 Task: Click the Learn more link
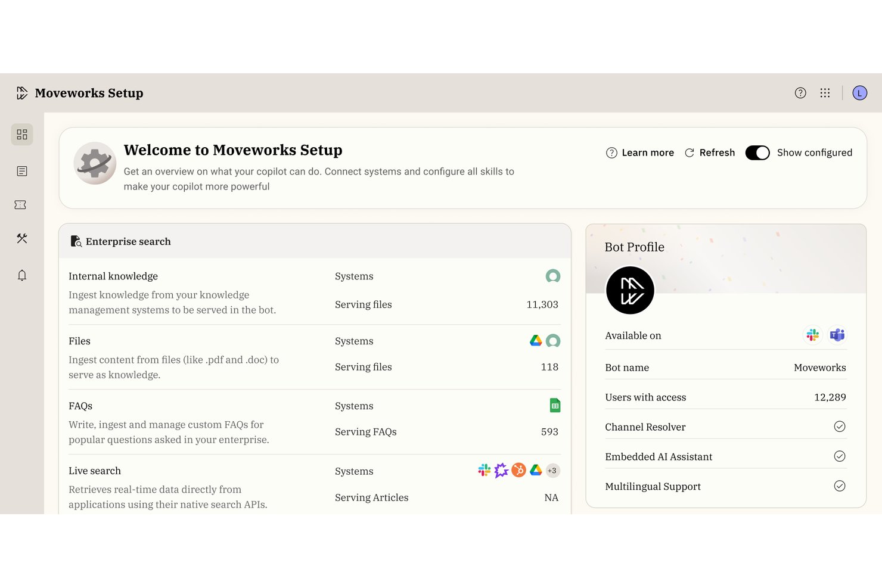[x=640, y=153]
